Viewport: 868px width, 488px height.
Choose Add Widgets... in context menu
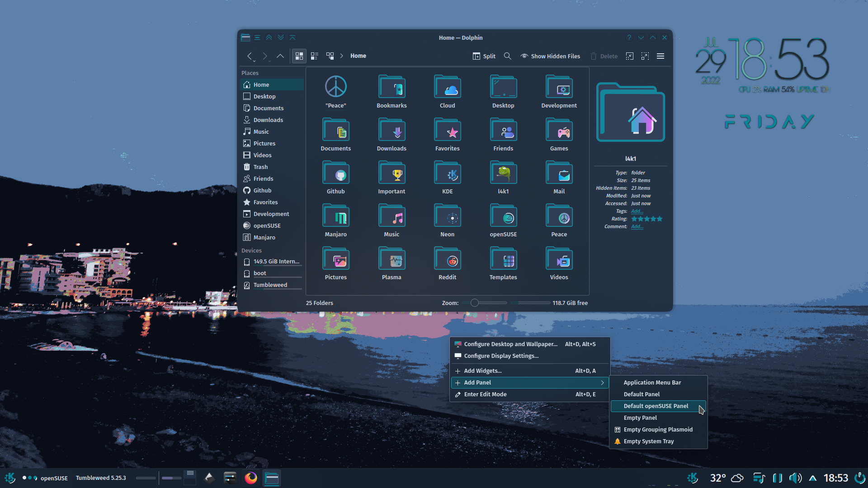coord(530,371)
